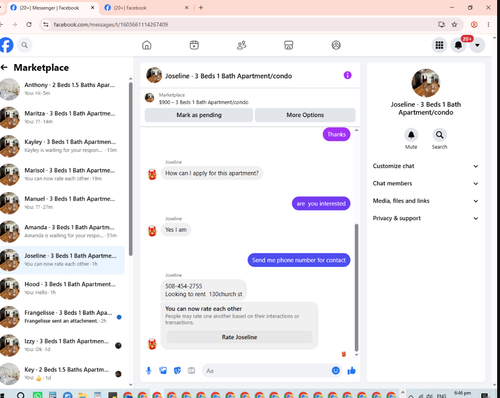Close the second Facebook browser tab
This screenshot has height=398, width=500.
[187, 8]
